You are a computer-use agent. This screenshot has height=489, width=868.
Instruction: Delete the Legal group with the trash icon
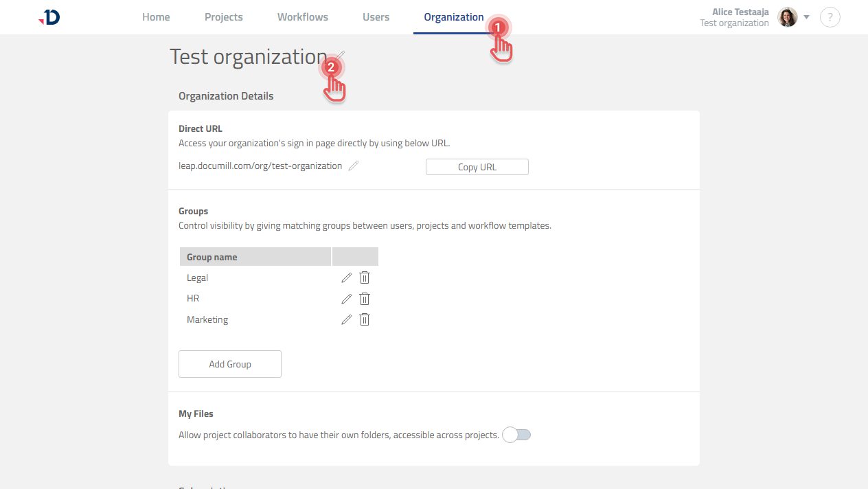pyautogui.click(x=364, y=277)
